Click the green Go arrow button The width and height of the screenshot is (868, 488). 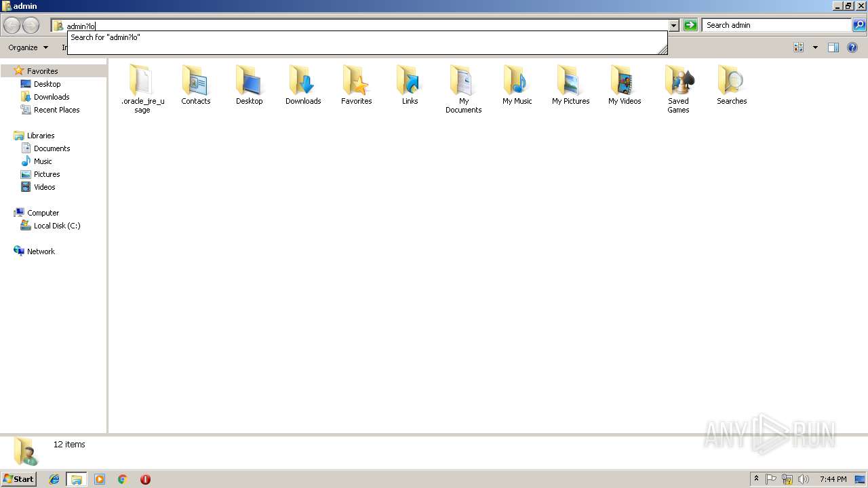[x=690, y=25]
